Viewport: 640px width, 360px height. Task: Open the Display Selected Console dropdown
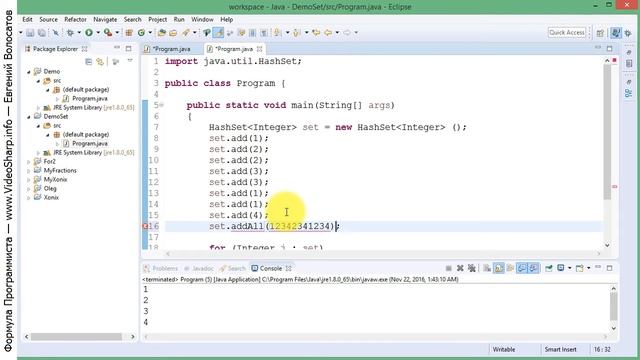(570, 268)
